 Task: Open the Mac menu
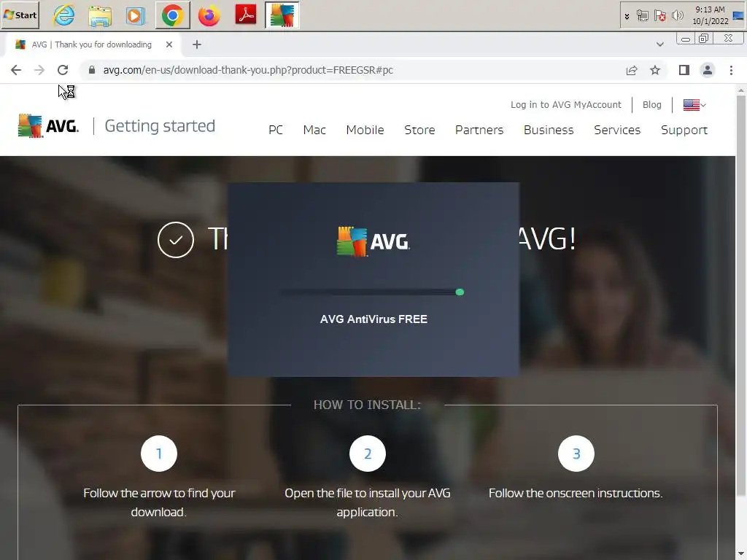pyautogui.click(x=314, y=130)
